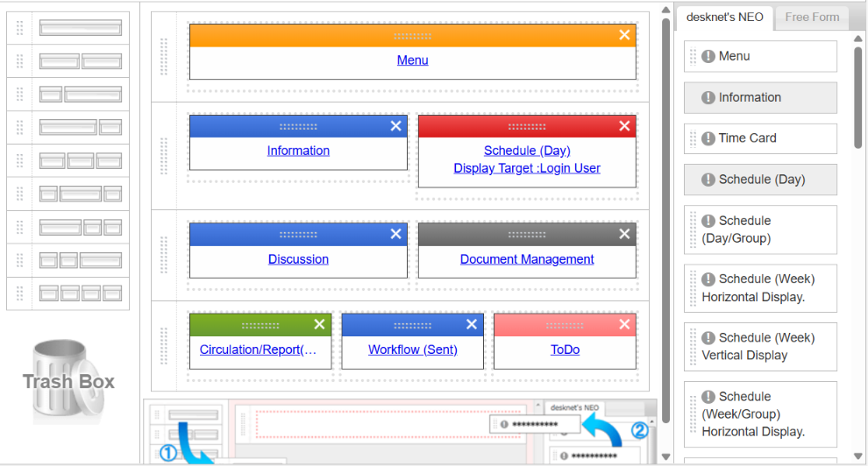Click the Discussion row's drag handle
868x466 pixels.
click(164, 255)
